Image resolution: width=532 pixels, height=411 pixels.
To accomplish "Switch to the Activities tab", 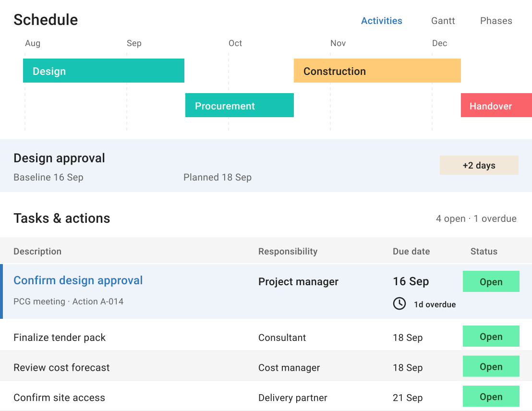I will [x=381, y=21].
